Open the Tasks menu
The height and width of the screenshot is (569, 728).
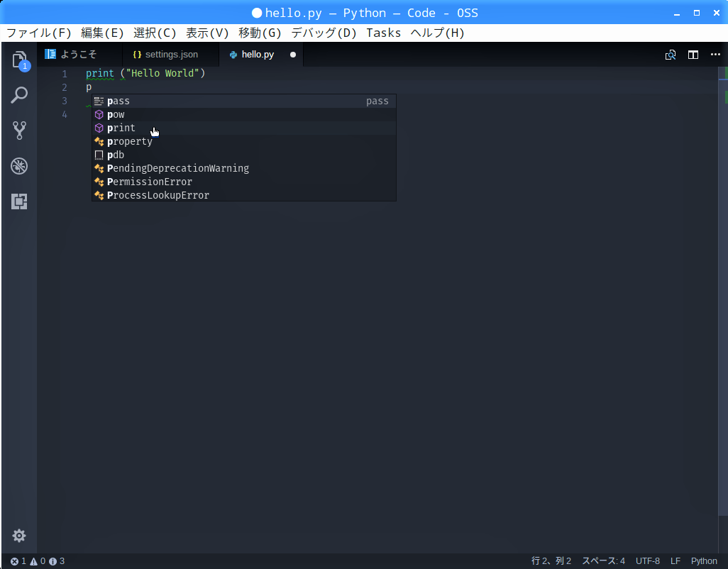click(x=383, y=33)
